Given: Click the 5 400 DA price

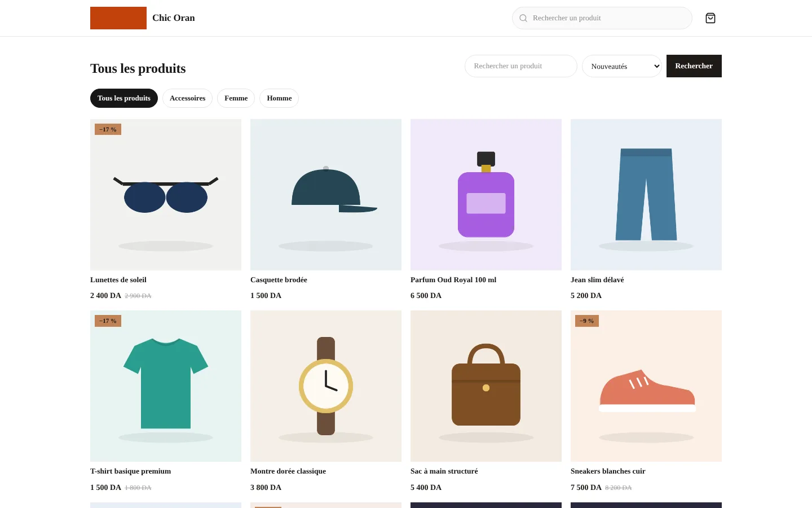Looking at the screenshot, I should click(426, 488).
